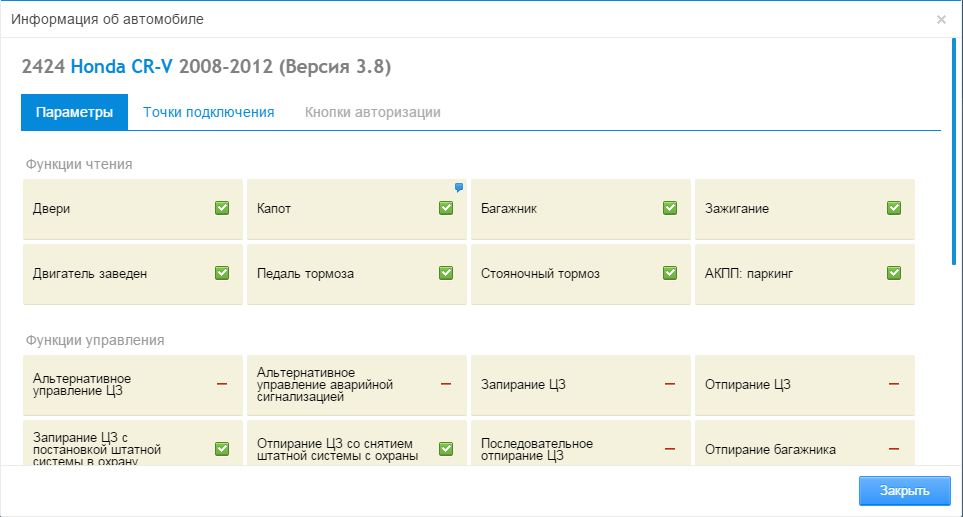This screenshot has width=963, height=517.
Task: Click the red dash icon for Отпирание багажника
Action: click(x=894, y=449)
